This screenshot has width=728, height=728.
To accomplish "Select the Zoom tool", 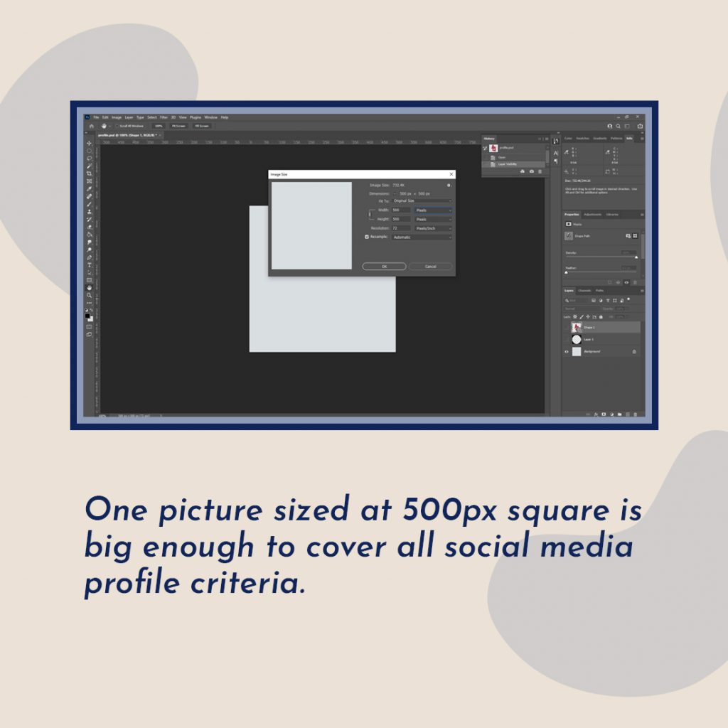I will click(x=89, y=295).
